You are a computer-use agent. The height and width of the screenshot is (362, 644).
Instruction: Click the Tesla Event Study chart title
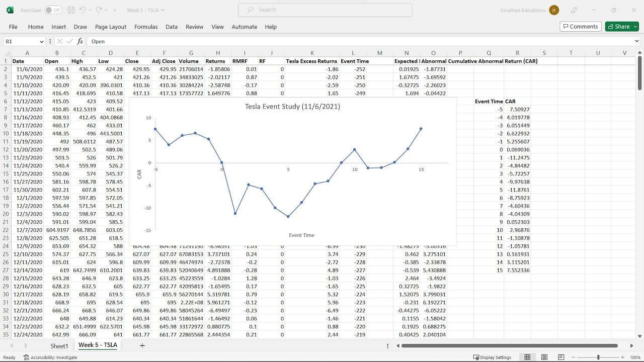coord(292,107)
